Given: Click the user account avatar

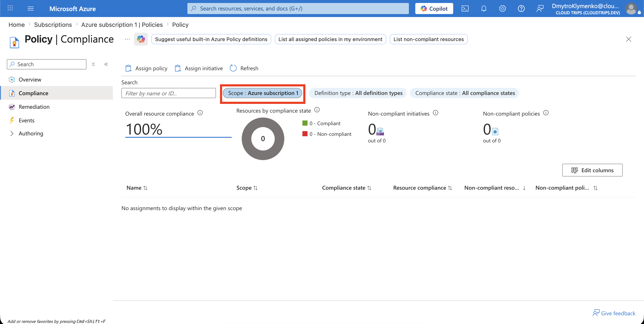Looking at the screenshot, I should [631, 9].
